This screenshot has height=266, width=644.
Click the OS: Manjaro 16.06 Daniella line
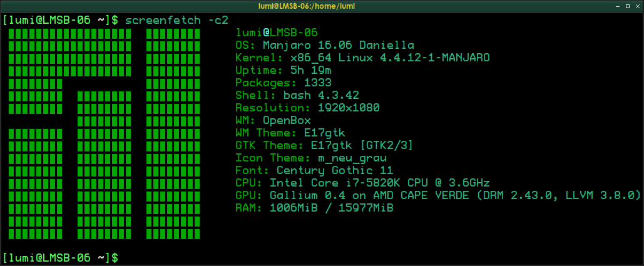click(x=324, y=45)
